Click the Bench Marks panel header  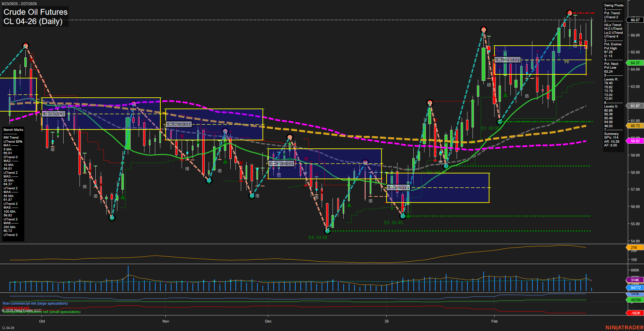(13, 129)
